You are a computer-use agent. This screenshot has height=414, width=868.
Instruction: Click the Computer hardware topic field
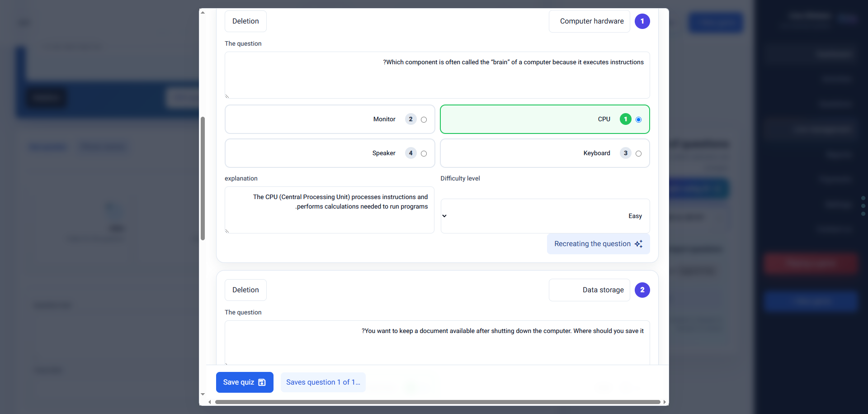[x=589, y=21]
